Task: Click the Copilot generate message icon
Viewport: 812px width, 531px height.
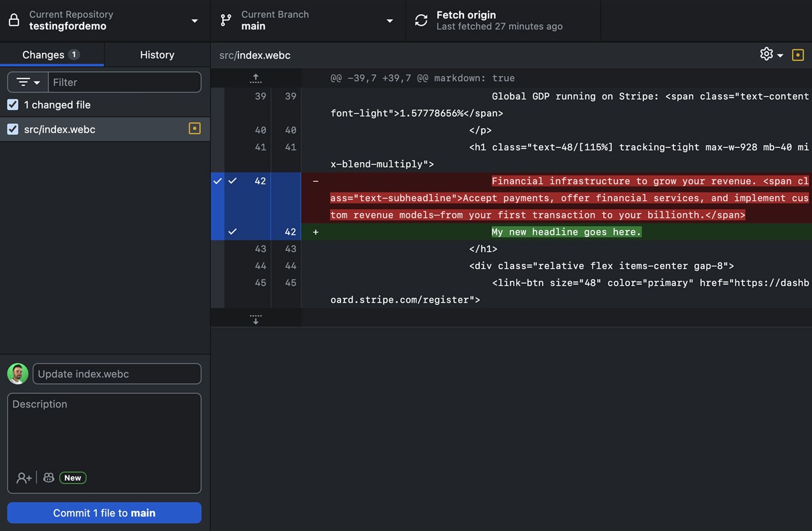Action: [49, 478]
